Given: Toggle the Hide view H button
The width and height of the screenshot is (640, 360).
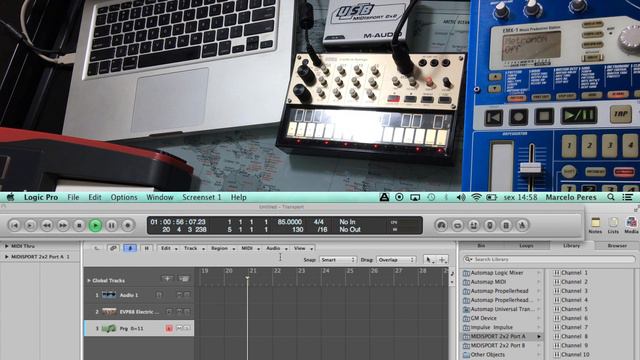Looking at the screenshot, I should tap(147, 248).
